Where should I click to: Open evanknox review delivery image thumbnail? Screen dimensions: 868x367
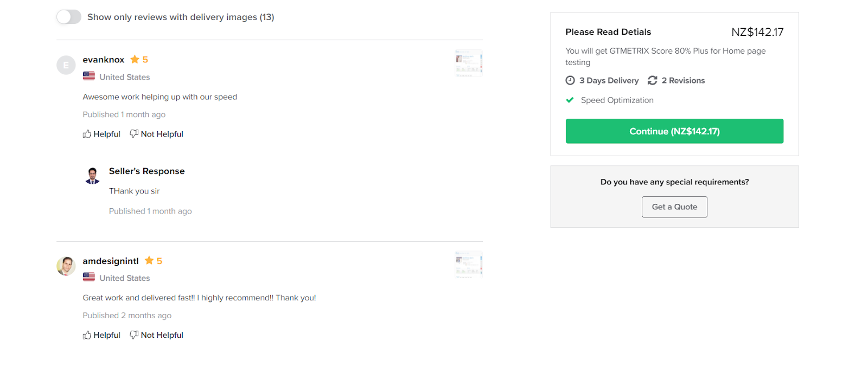tap(468, 63)
